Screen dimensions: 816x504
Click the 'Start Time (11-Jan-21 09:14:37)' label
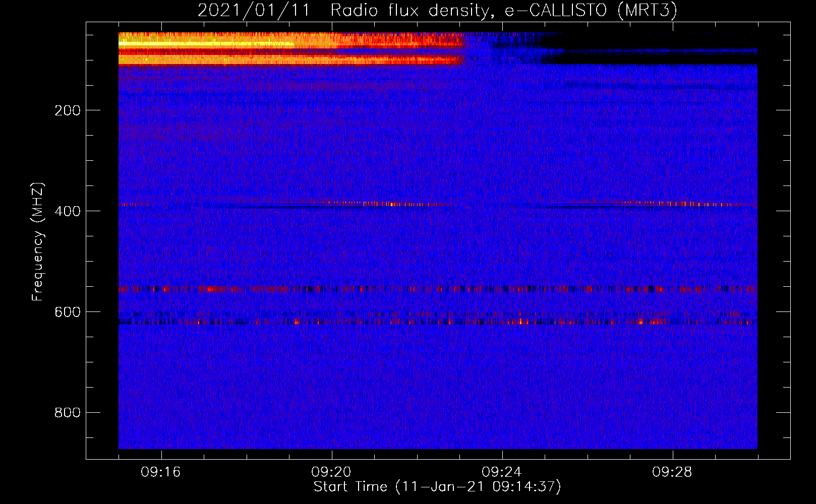437,487
